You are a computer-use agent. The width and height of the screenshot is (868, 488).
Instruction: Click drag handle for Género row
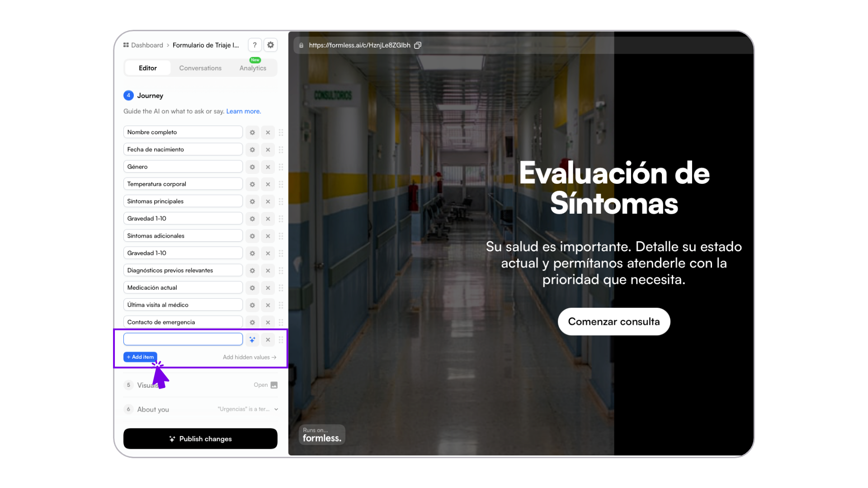pos(281,167)
